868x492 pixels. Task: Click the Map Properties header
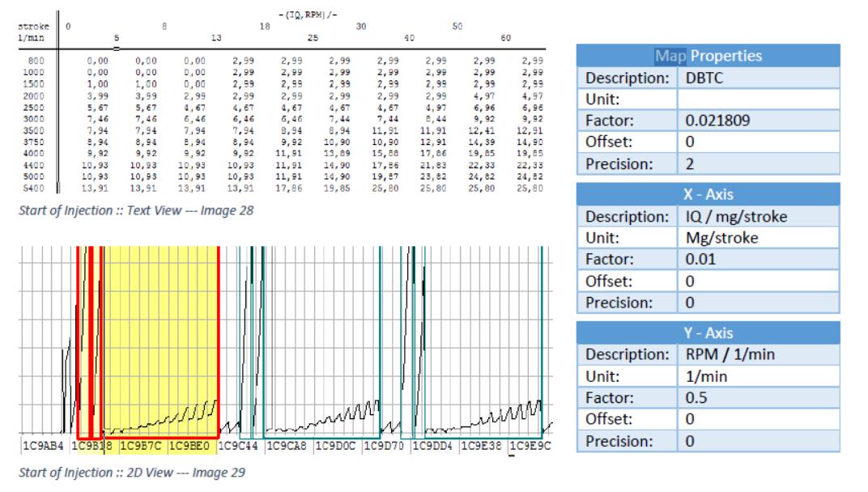point(708,56)
